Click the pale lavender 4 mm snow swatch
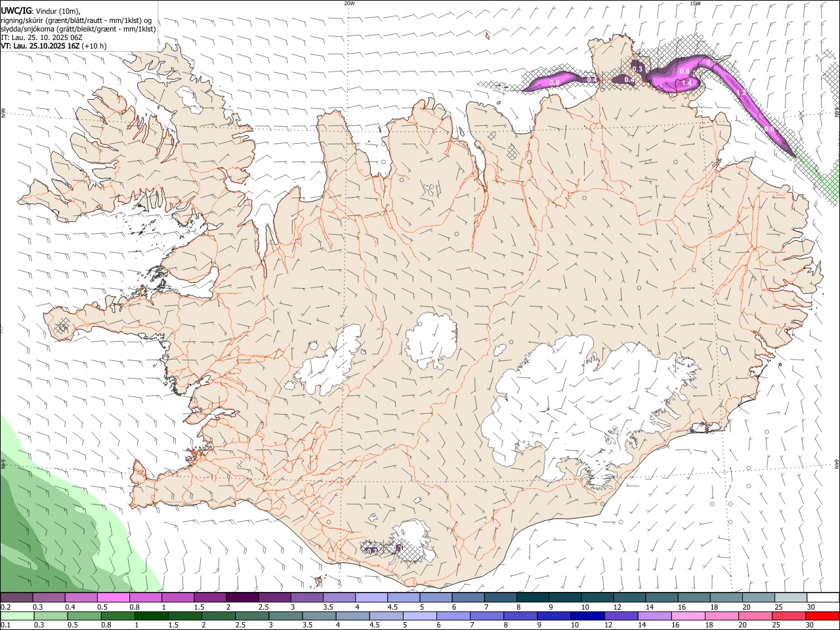The height and width of the screenshot is (630, 840). pos(371,597)
